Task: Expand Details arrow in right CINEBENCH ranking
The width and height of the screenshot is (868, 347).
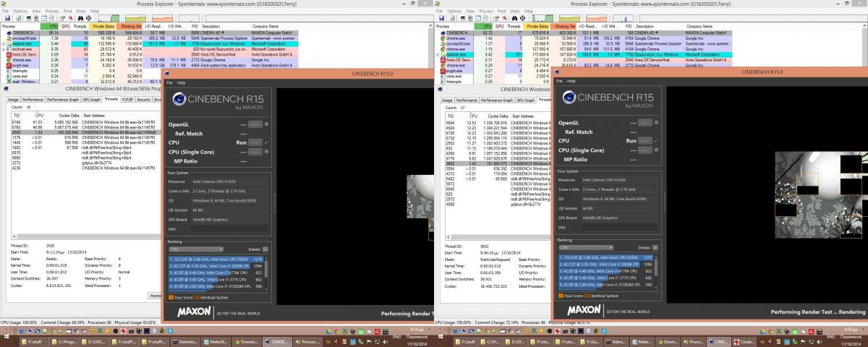Action: (x=655, y=249)
